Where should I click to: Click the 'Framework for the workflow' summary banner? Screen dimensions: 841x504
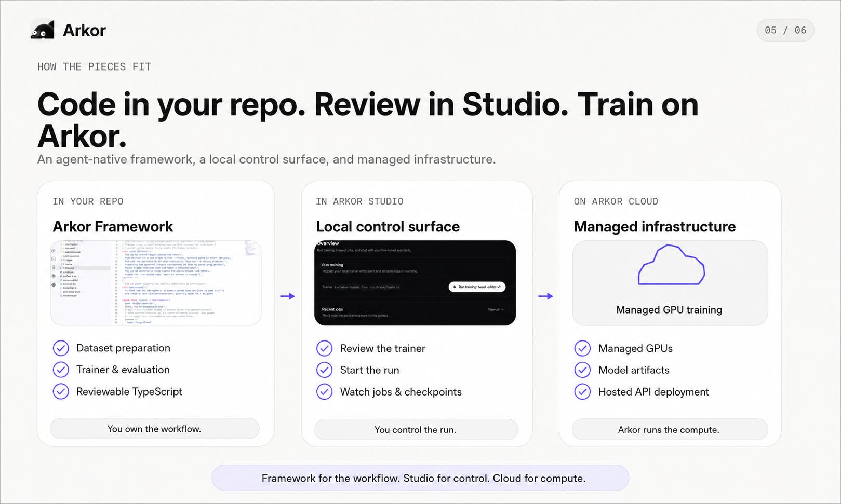pos(420,478)
